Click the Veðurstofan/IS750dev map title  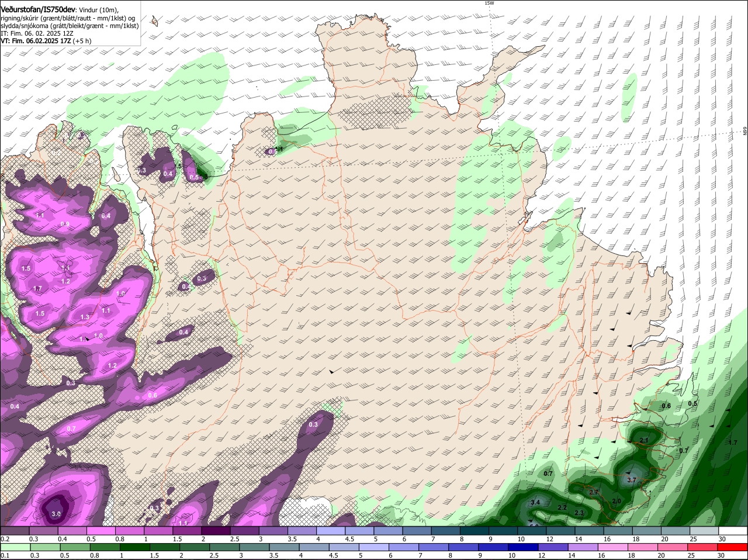pyautogui.click(x=38, y=9)
